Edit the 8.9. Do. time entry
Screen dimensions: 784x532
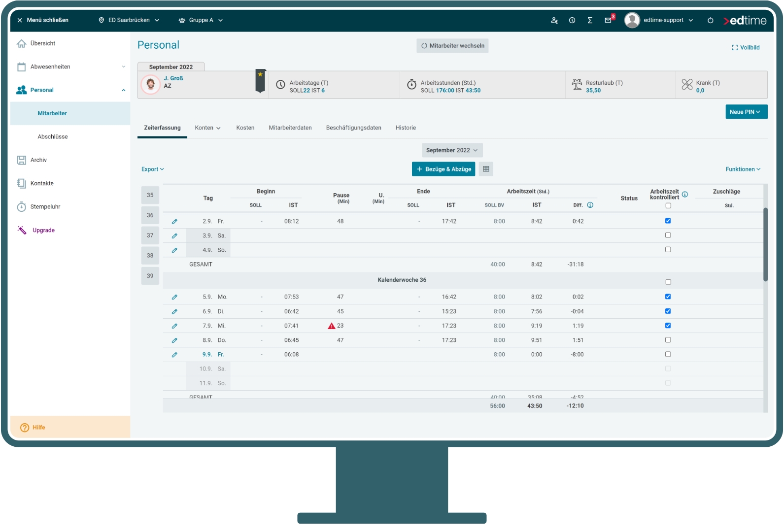[x=174, y=340]
